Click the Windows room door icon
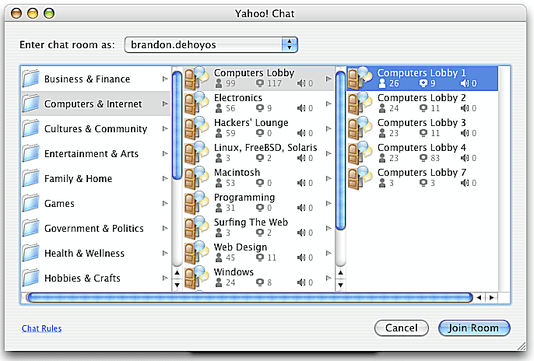This screenshot has height=361, width=534. pyautogui.click(x=197, y=277)
